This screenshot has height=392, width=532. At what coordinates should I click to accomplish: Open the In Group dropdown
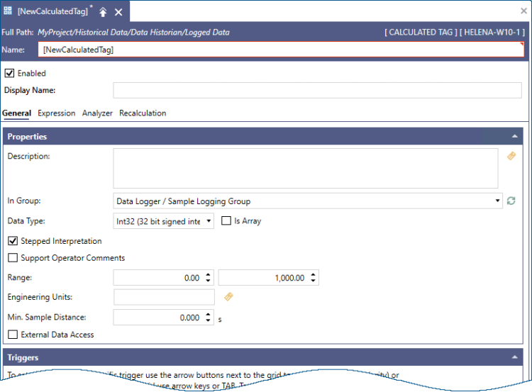tap(498, 201)
